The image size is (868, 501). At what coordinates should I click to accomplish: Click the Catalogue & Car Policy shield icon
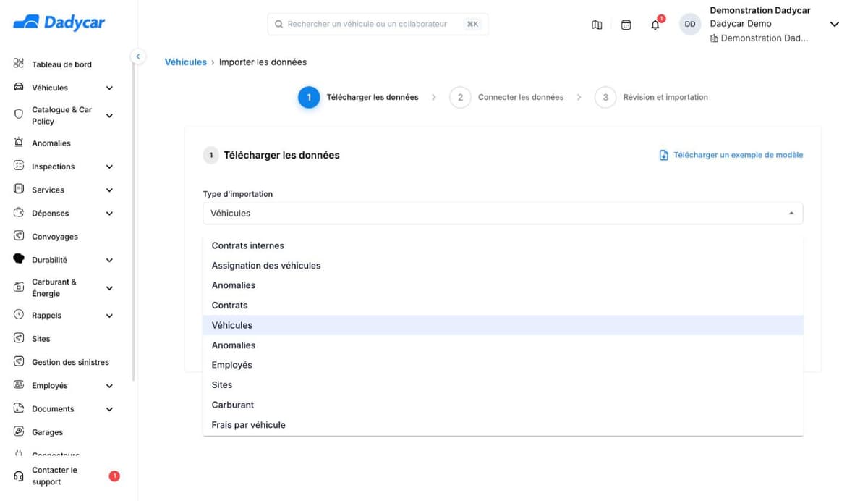[x=19, y=114]
